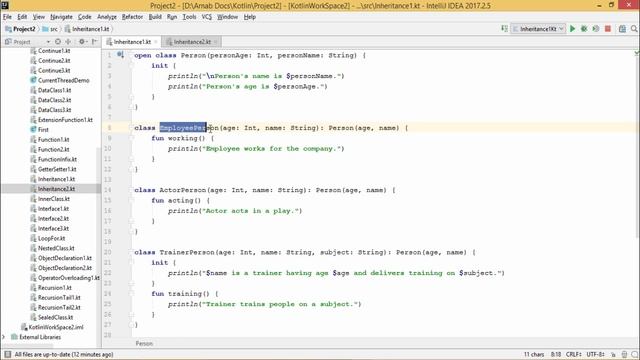640x360 pixels.
Task: Change UTF-8 file encoding in status bar
Action: (596, 354)
